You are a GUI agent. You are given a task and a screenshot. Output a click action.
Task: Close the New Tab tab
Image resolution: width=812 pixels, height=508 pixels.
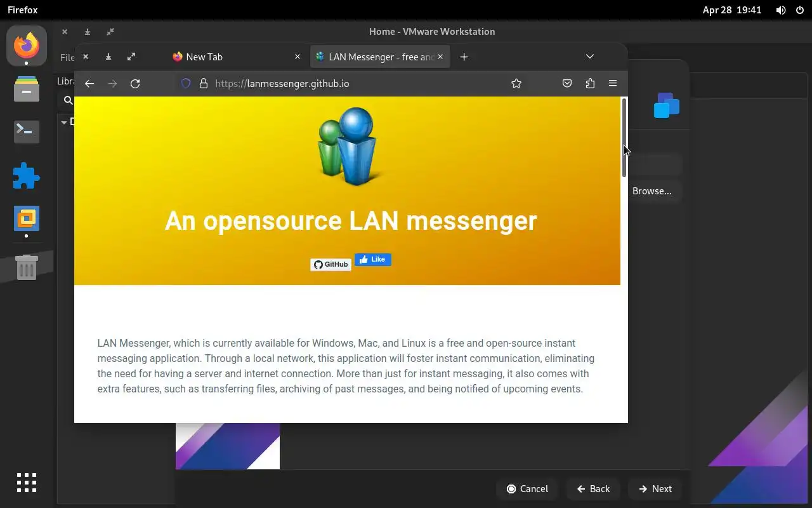point(298,57)
